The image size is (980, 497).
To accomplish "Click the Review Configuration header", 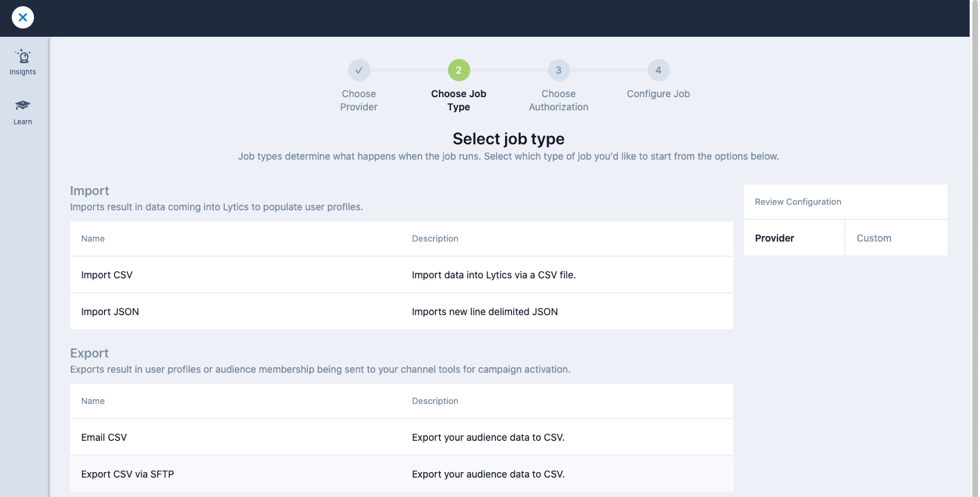I will [x=798, y=201].
